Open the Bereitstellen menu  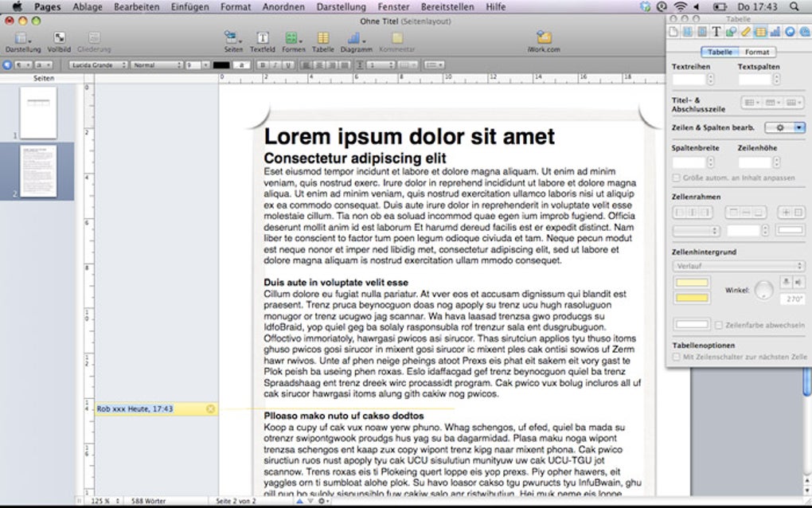447,6
